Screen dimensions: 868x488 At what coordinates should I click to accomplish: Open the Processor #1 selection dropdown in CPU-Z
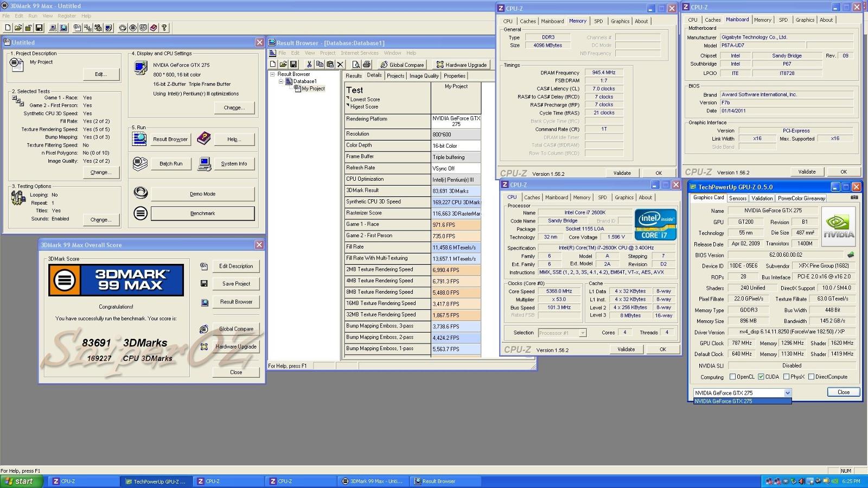pos(583,333)
